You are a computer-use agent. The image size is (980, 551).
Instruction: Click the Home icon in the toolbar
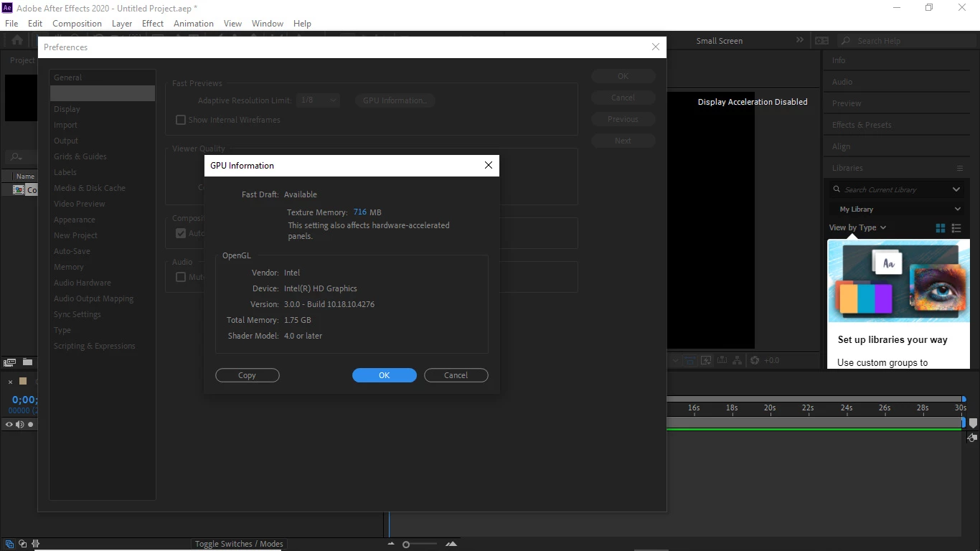[x=17, y=40]
